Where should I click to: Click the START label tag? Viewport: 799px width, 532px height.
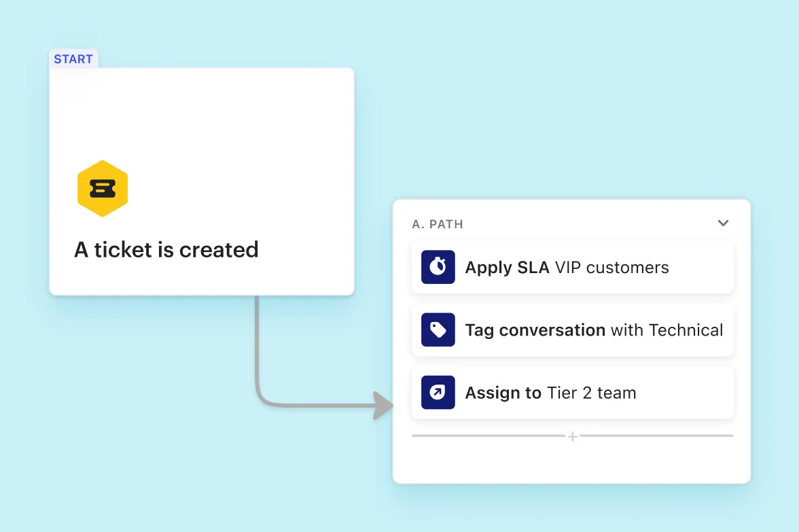[x=73, y=59]
